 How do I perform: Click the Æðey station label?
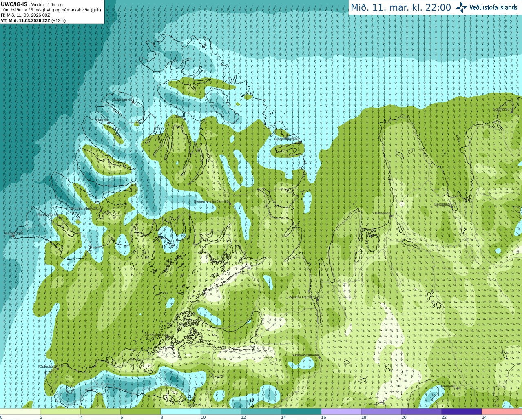pyautogui.click(x=179, y=117)
